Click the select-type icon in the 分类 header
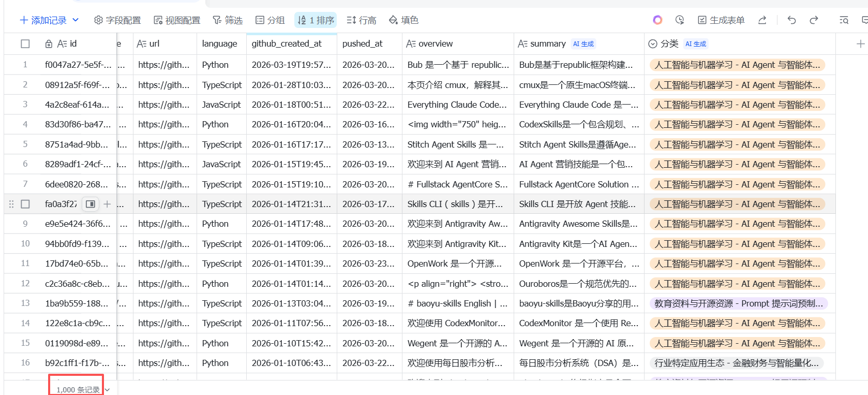The height and width of the screenshot is (395, 868). [x=653, y=44]
